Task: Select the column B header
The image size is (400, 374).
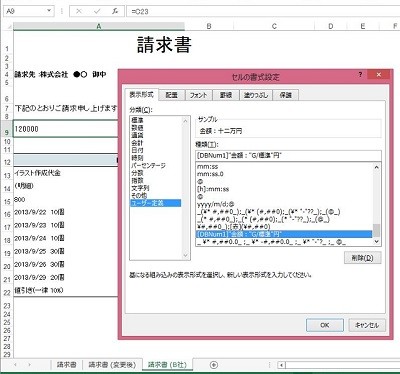Action: (x=209, y=26)
